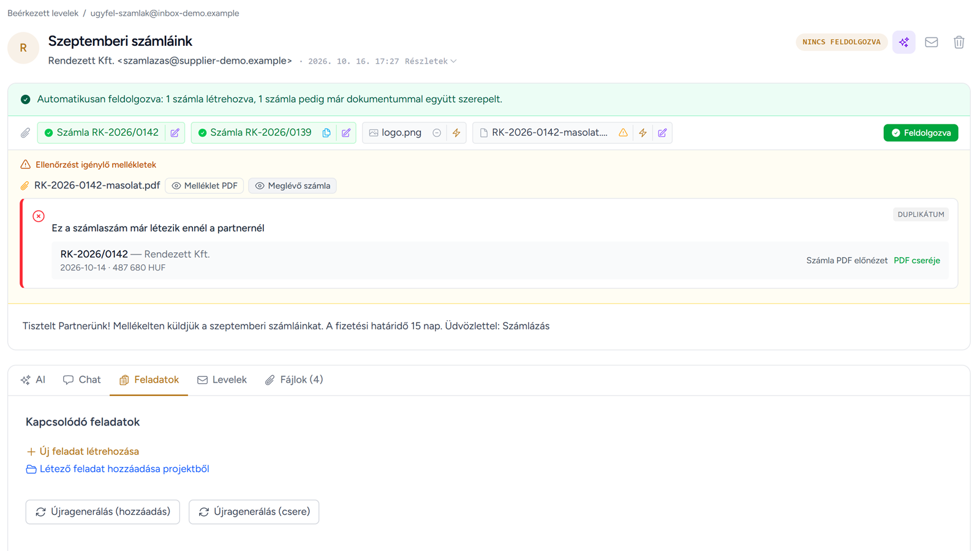Click the lightning bolt on the RK-2026-0142-masolat chip
The height and width of the screenshot is (551, 980).
click(x=643, y=133)
